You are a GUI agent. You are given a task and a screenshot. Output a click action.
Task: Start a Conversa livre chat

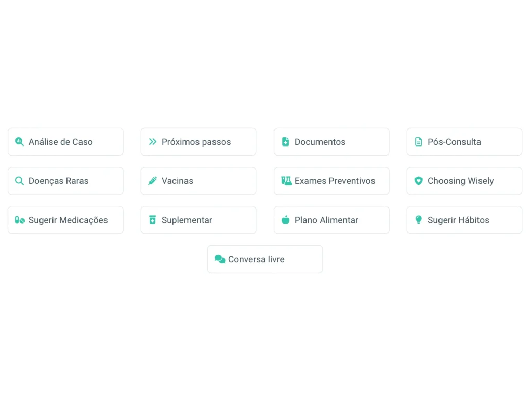point(265,259)
